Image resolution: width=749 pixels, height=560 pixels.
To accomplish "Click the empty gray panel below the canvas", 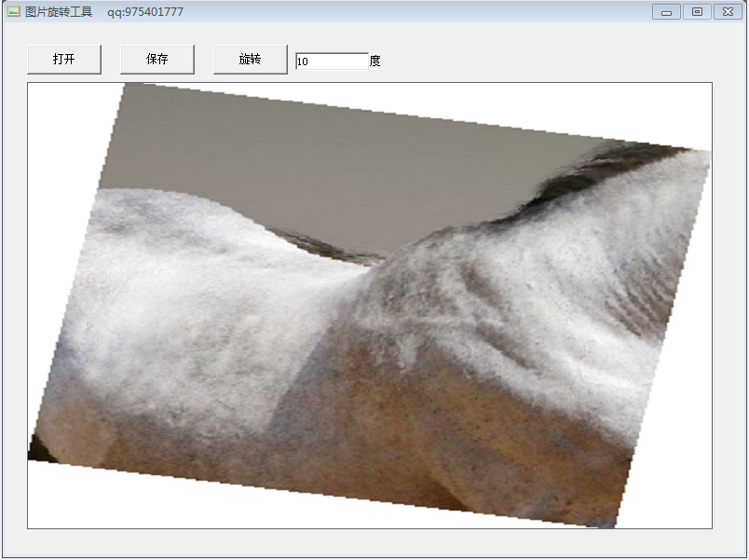I will [373, 543].
